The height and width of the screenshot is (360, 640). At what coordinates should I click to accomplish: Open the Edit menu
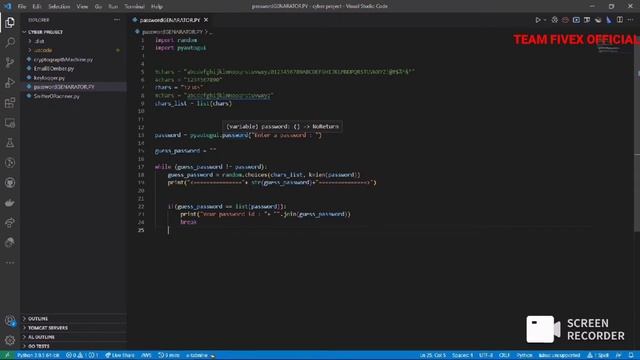(37, 7)
